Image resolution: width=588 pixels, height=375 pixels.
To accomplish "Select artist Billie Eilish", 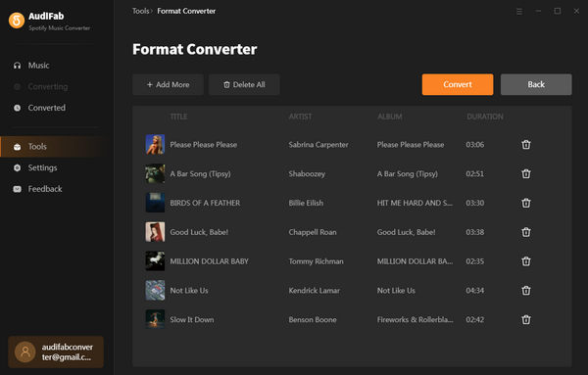I will click(306, 203).
